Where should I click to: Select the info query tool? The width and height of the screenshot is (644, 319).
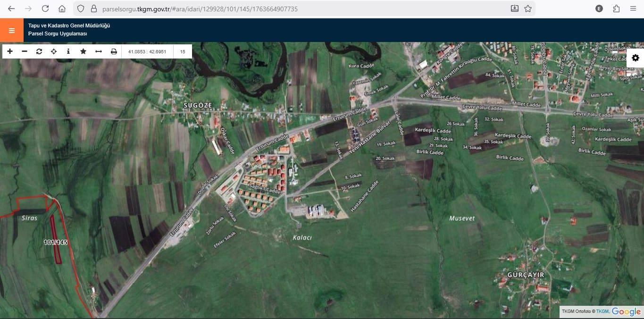point(68,51)
